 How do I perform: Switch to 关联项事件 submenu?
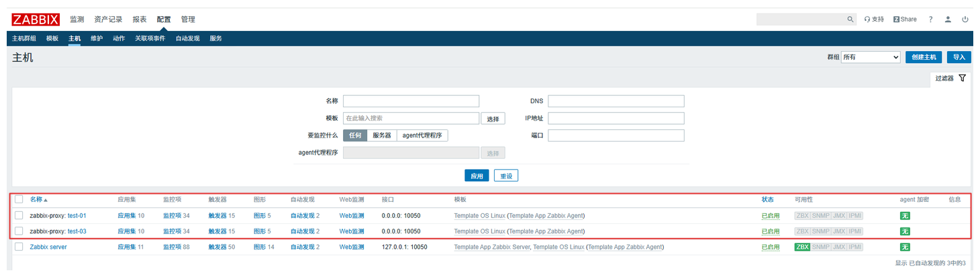pos(150,38)
